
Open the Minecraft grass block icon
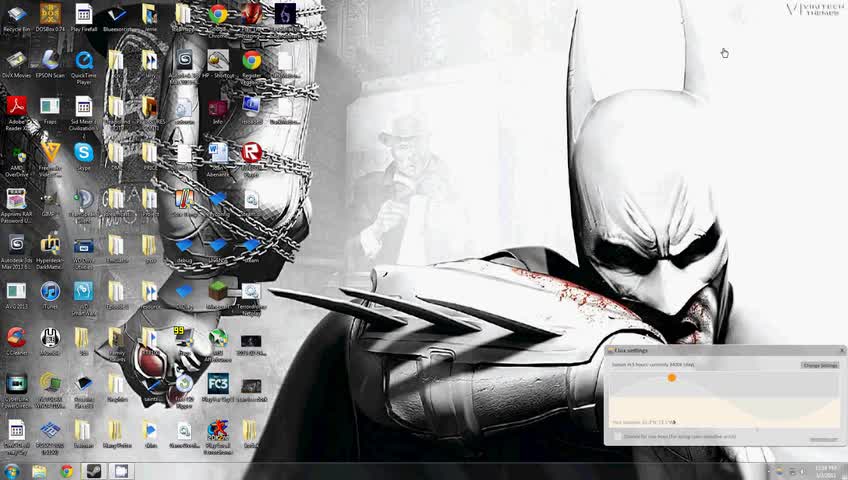(218, 296)
